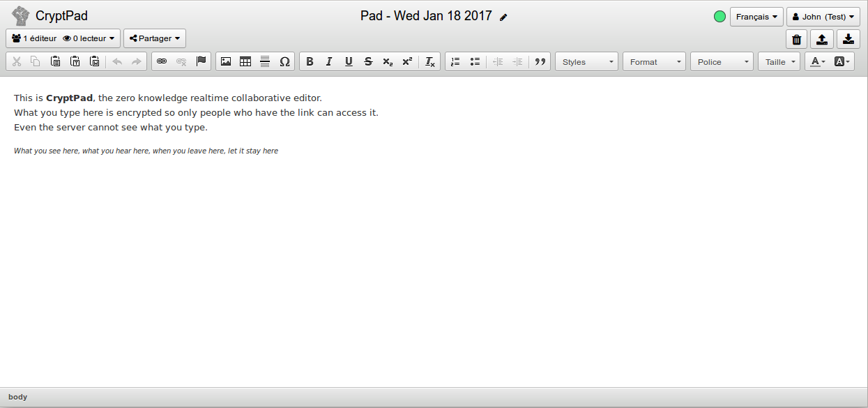The image size is (868, 408).
Task: Toggle strikethrough formatting
Action: [x=368, y=61]
